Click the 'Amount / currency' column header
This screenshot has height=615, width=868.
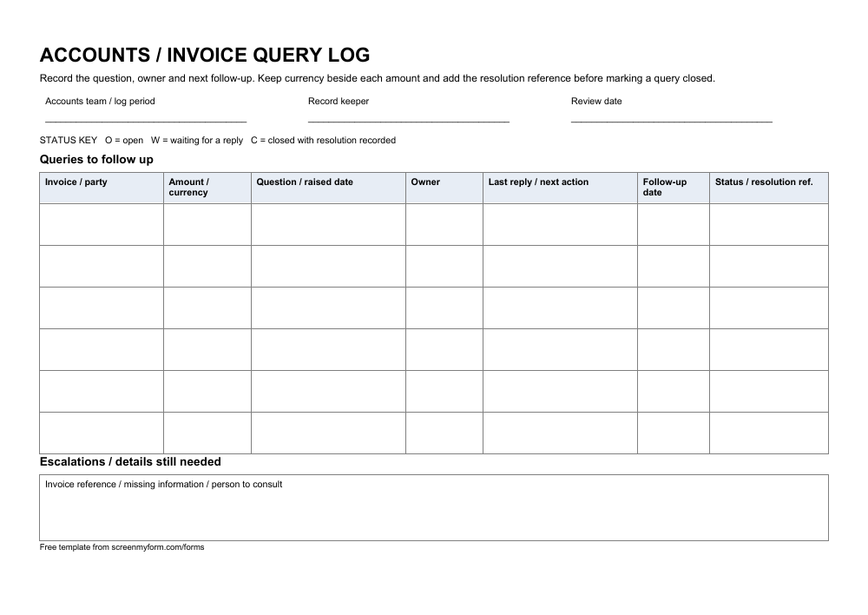(x=207, y=188)
